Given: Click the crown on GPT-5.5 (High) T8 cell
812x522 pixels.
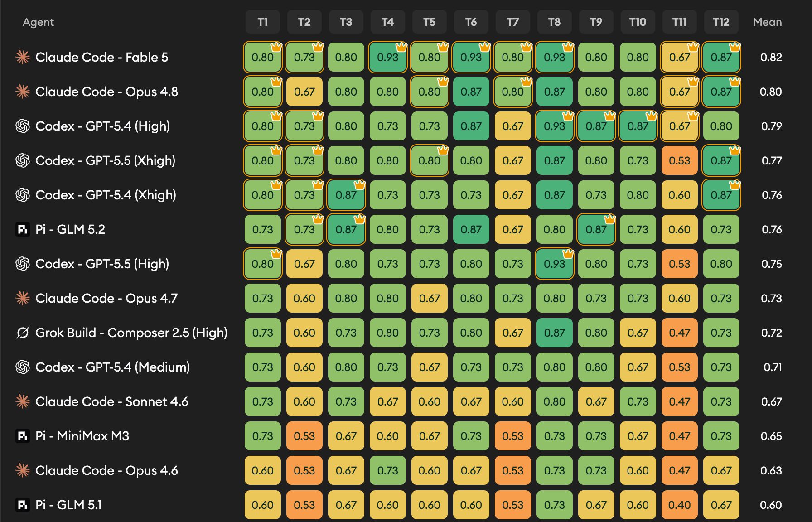Looking at the screenshot, I should tap(568, 253).
